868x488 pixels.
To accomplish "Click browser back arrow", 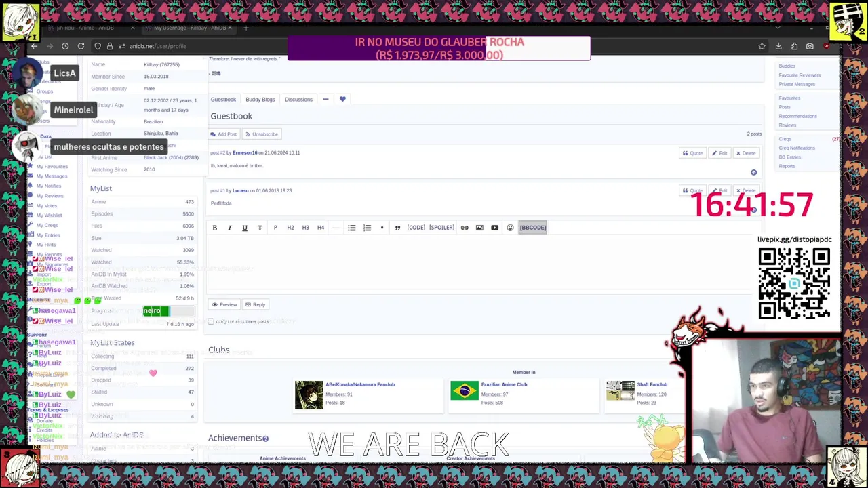I will (x=35, y=46).
